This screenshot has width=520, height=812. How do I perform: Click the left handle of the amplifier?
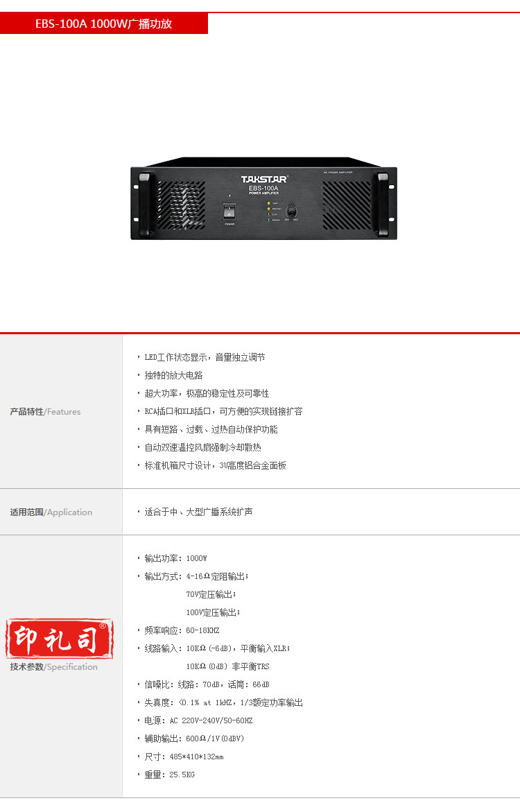point(145,203)
